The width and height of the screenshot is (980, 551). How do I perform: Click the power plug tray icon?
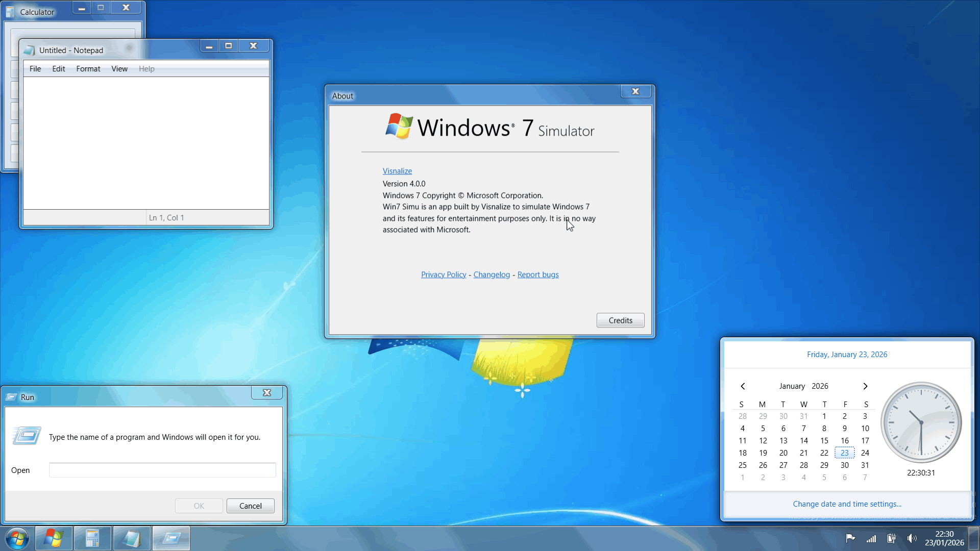click(x=892, y=538)
